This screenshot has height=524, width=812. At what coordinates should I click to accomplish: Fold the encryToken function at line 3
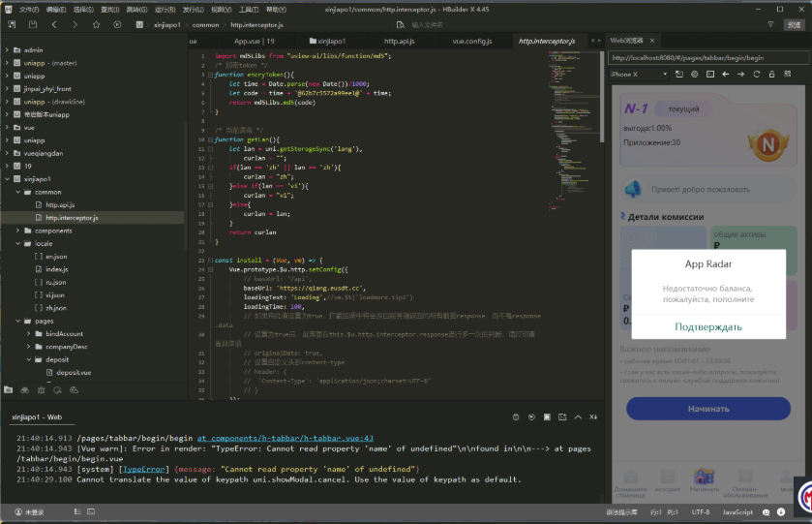coord(211,75)
